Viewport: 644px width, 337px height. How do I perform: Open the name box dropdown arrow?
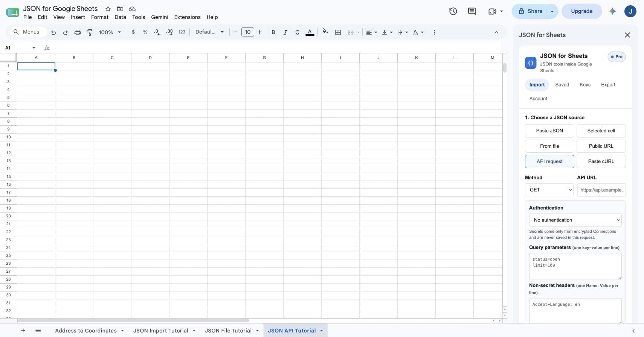[34, 48]
